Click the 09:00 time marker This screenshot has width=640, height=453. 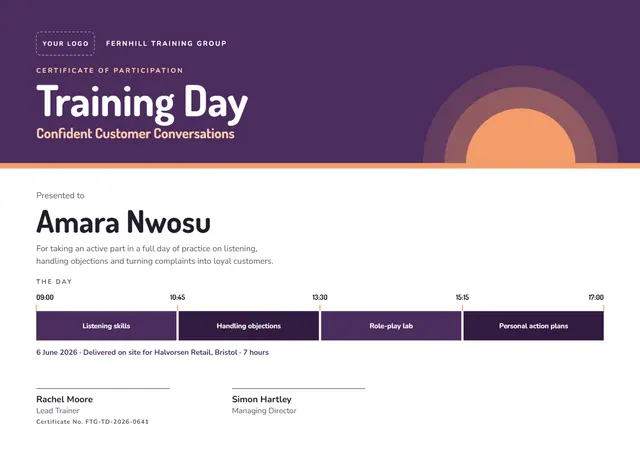pyautogui.click(x=45, y=297)
